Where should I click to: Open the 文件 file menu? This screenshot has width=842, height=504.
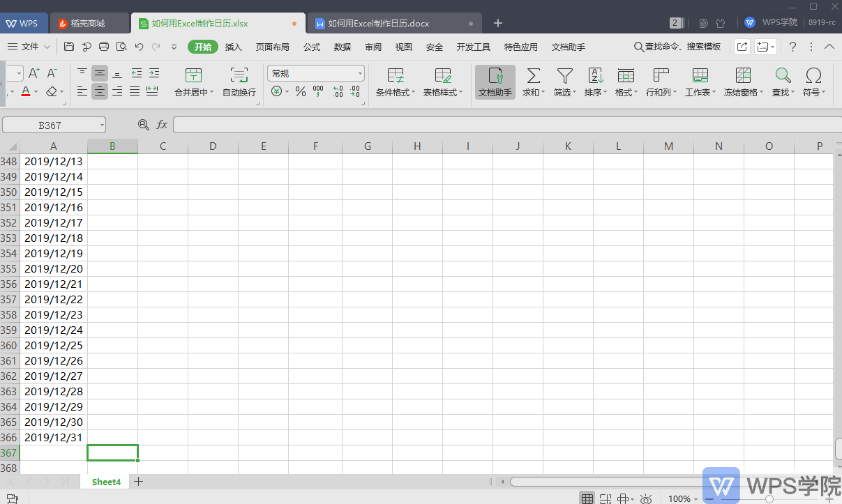(x=29, y=47)
